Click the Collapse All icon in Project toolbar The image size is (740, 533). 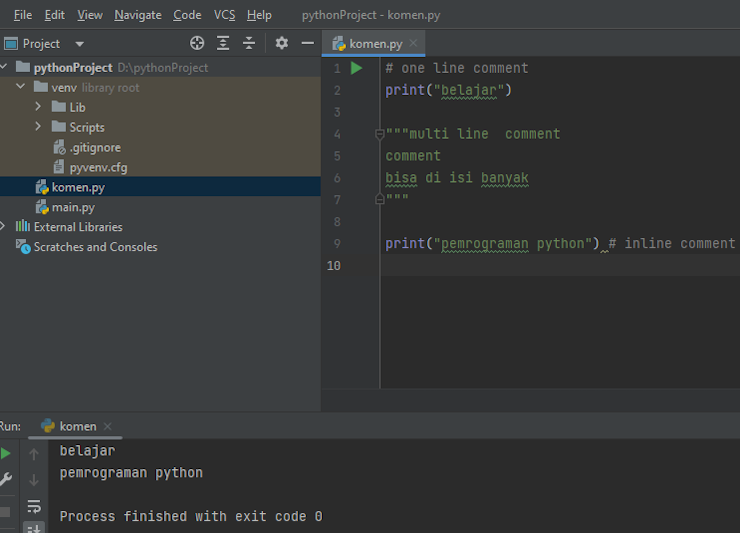[x=249, y=43]
